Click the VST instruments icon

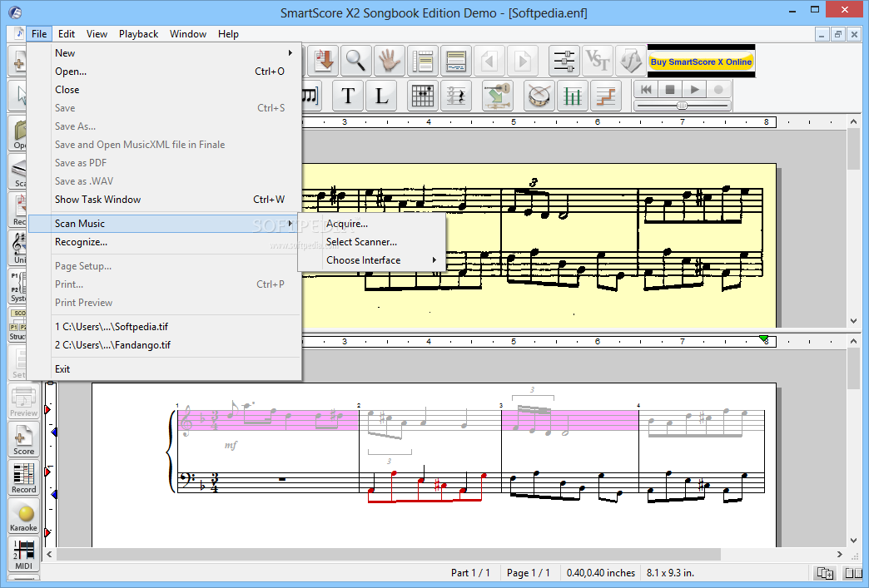point(598,61)
